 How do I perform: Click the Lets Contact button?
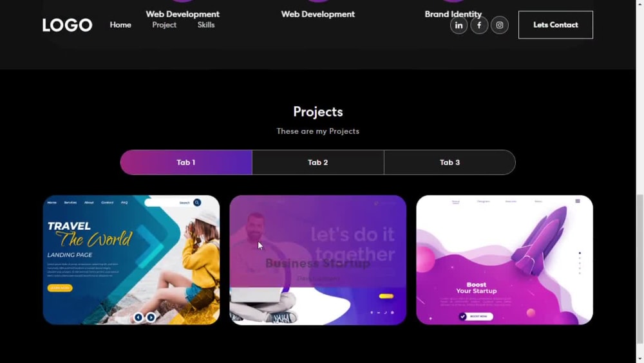(555, 25)
